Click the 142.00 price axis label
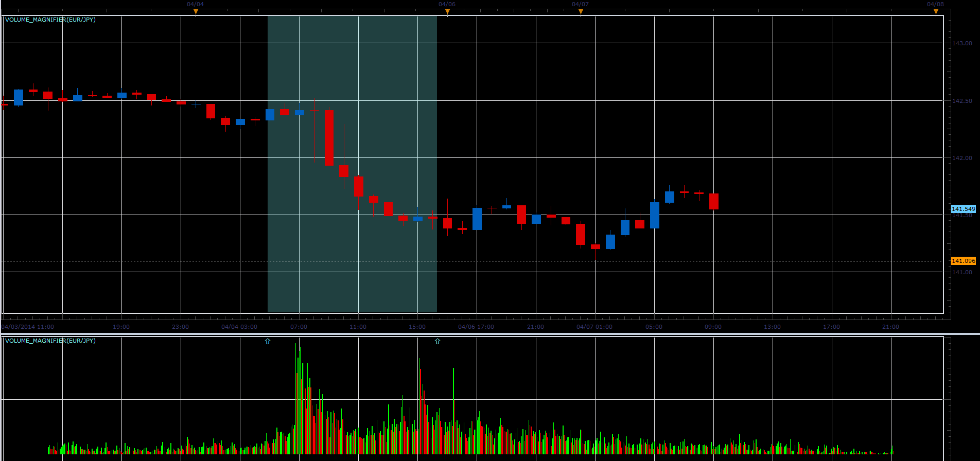The height and width of the screenshot is (461, 980). click(962, 158)
